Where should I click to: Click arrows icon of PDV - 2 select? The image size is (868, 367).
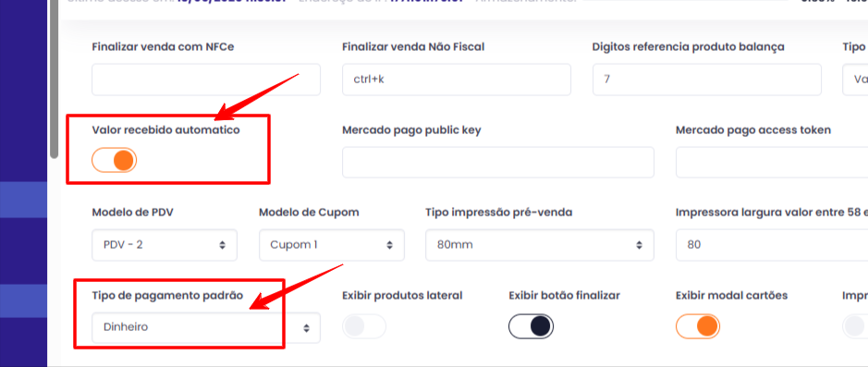click(223, 245)
